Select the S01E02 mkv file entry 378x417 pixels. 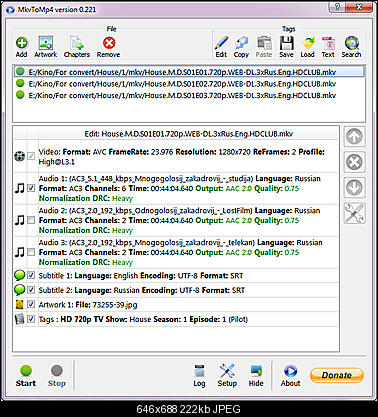click(189, 83)
